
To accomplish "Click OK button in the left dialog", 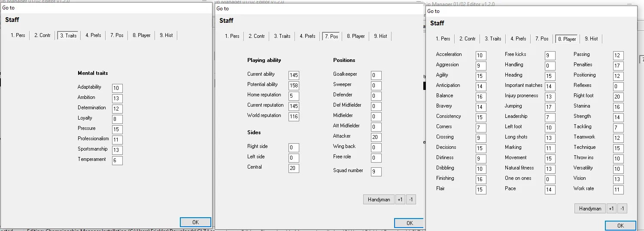I will [x=195, y=222].
